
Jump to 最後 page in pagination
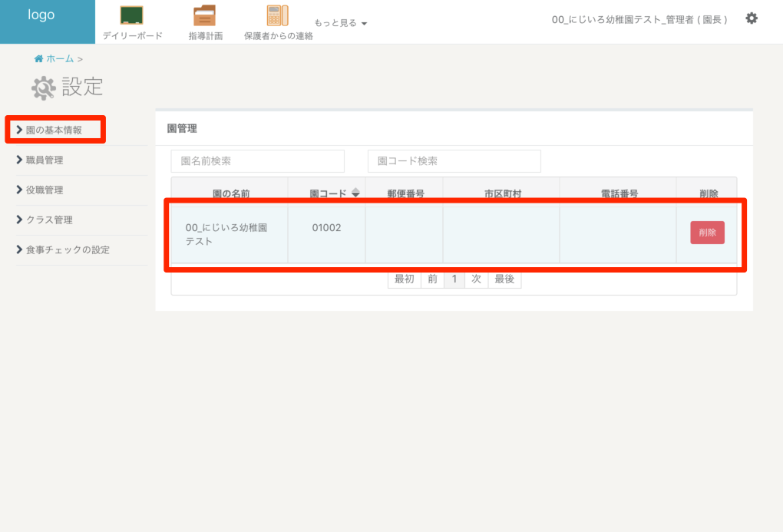pyautogui.click(x=504, y=279)
